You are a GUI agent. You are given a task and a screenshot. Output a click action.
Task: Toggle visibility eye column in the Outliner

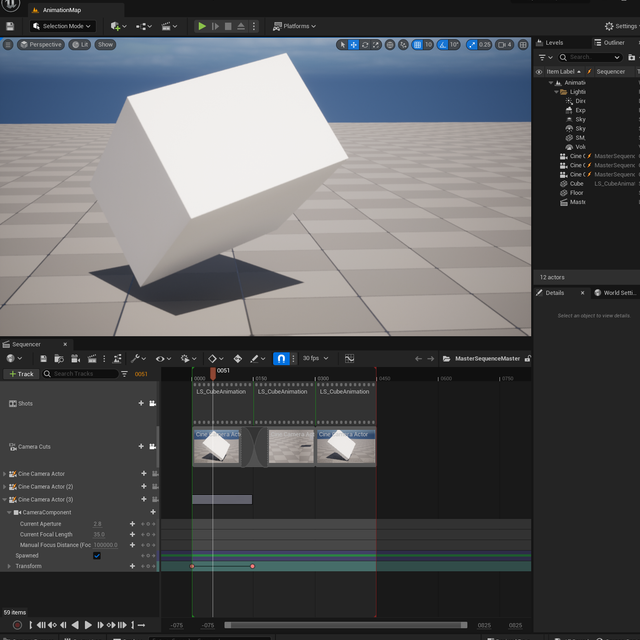click(540, 72)
